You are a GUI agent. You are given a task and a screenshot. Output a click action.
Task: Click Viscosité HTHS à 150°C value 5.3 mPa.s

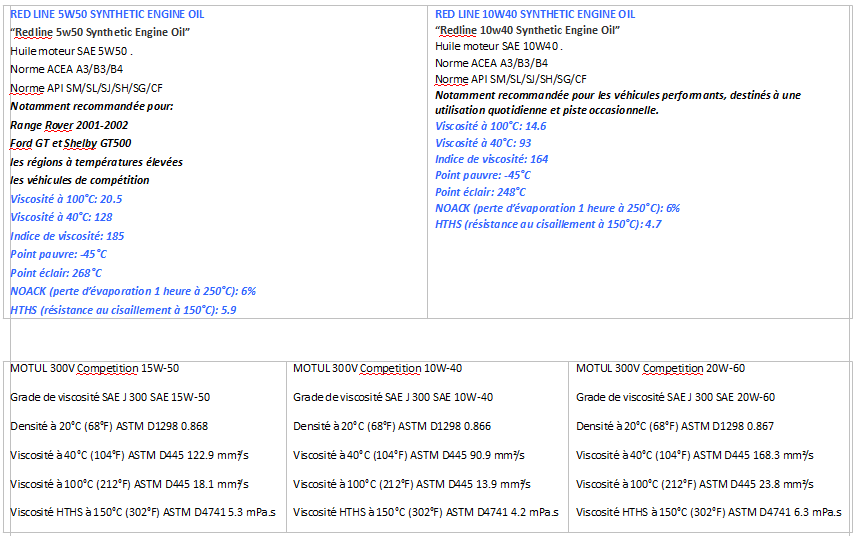(143, 513)
